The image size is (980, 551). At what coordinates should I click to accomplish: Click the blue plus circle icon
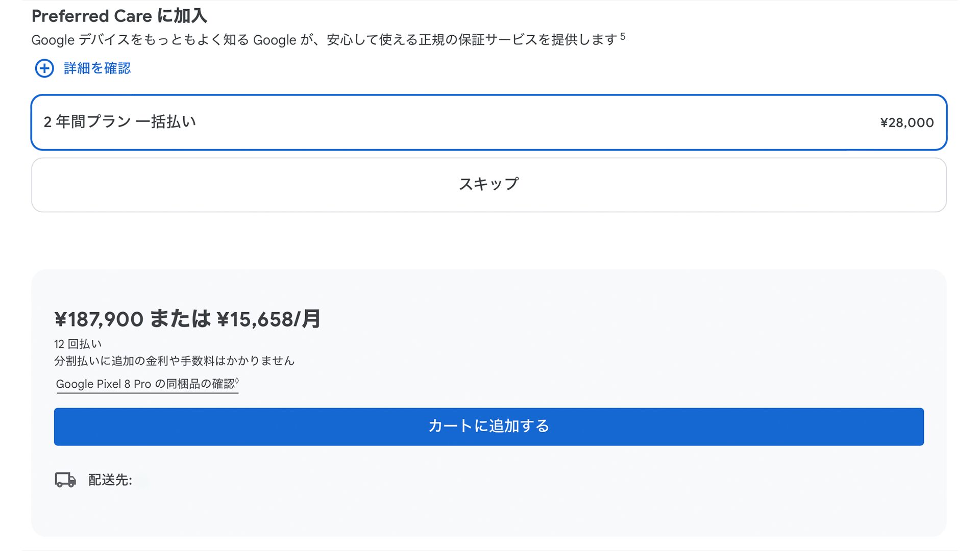coord(44,68)
